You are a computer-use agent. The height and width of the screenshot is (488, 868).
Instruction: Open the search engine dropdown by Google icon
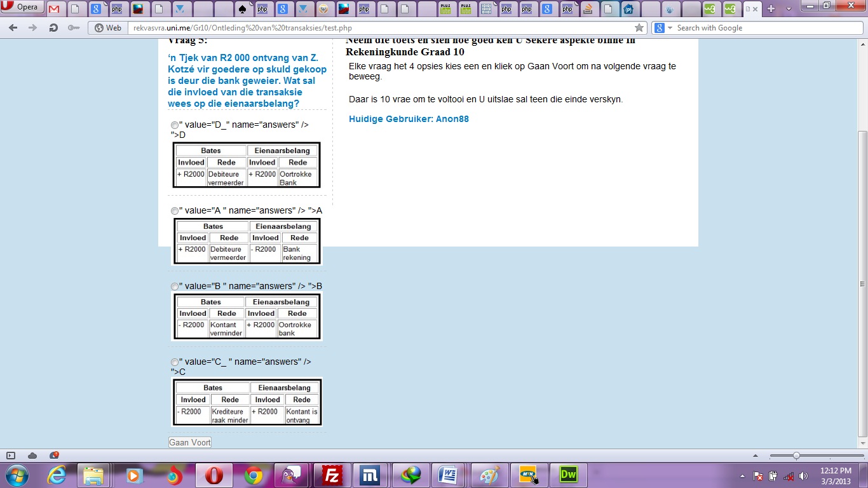(x=662, y=28)
